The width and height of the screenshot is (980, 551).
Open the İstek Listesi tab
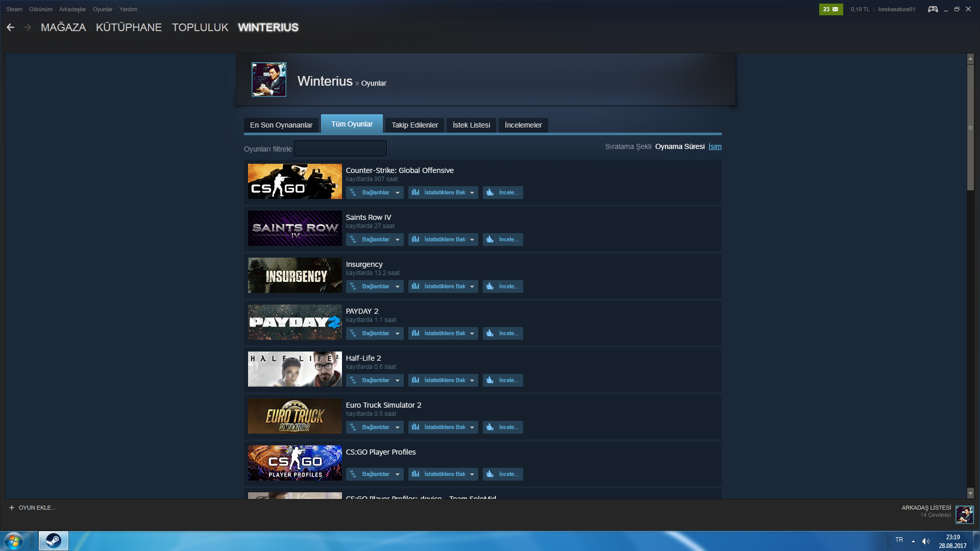pyautogui.click(x=471, y=125)
